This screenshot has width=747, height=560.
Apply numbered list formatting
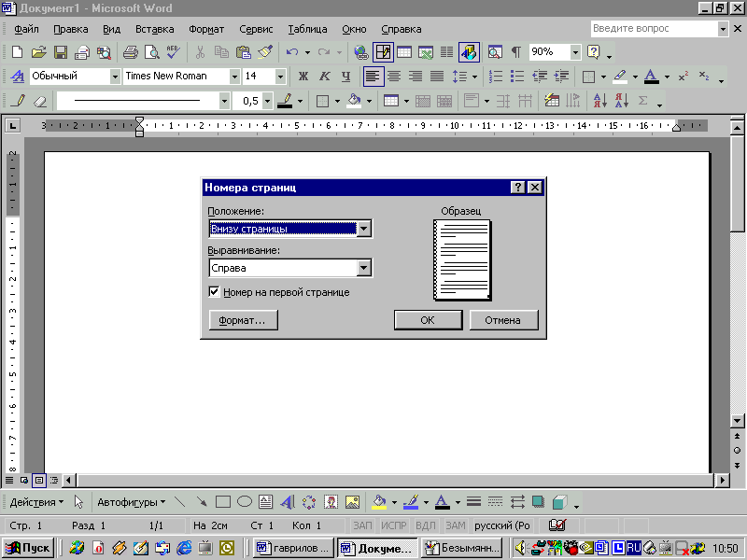pyautogui.click(x=496, y=77)
